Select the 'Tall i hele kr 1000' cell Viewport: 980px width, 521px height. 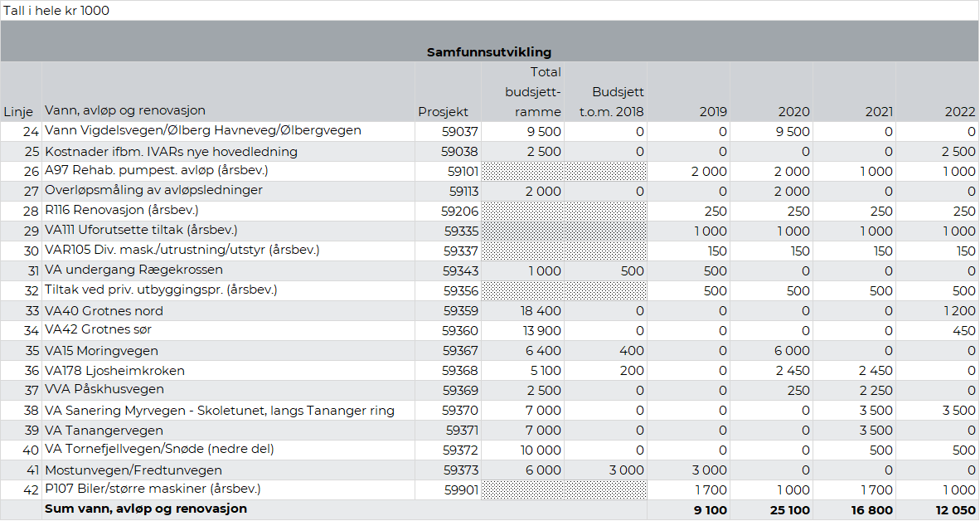[x=56, y=11]
